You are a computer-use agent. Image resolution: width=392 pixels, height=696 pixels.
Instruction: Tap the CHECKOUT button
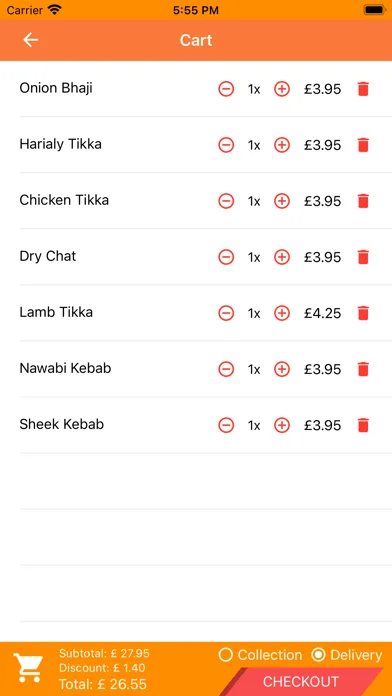click(x=301, y=682)
